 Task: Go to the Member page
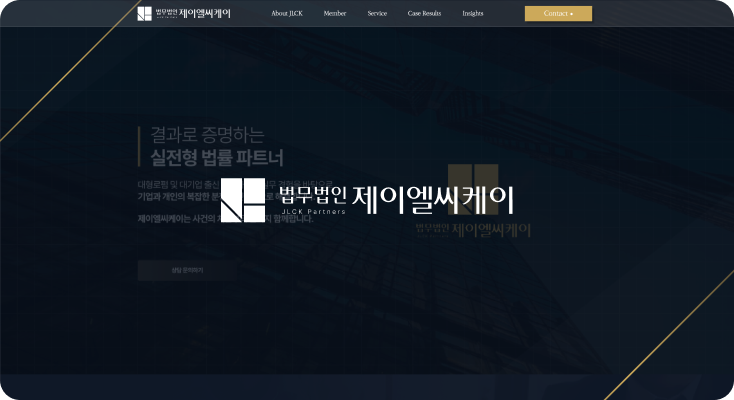tap(335, 14)
